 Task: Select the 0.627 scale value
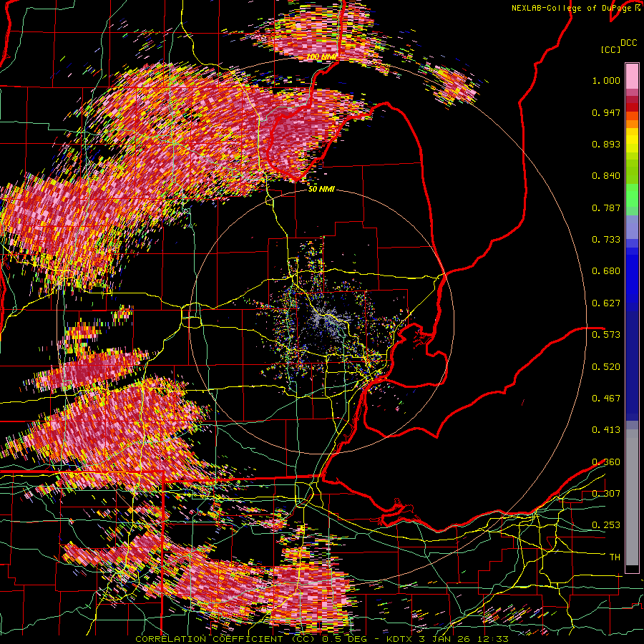click(x=606, y=303)
